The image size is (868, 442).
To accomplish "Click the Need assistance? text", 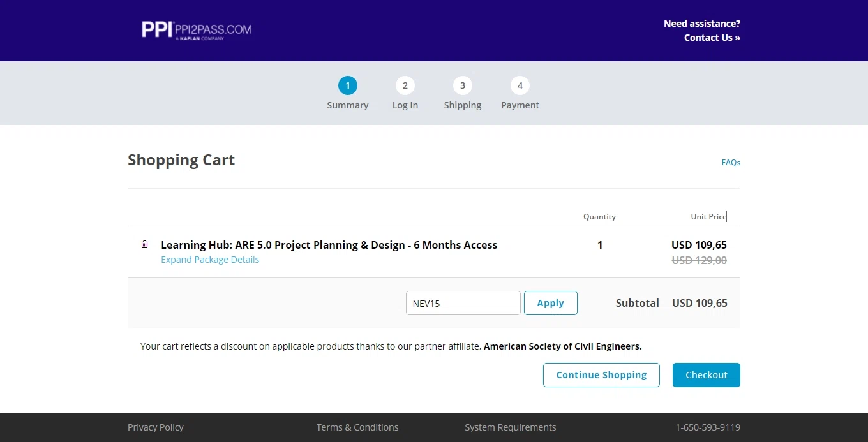I will click(702, 24).
